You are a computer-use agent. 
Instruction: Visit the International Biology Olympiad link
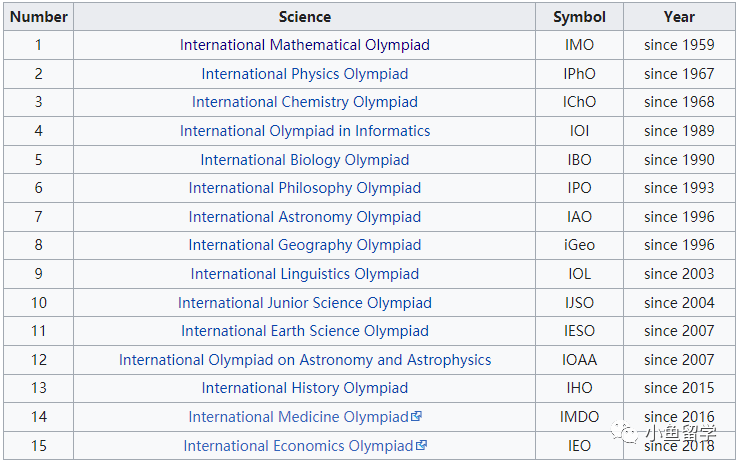pyautogui.click(x=305, y=160)
